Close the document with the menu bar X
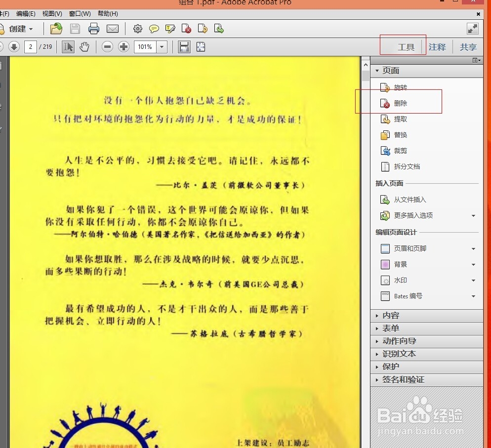Screen dimensions: 491x448 point(478,14)
